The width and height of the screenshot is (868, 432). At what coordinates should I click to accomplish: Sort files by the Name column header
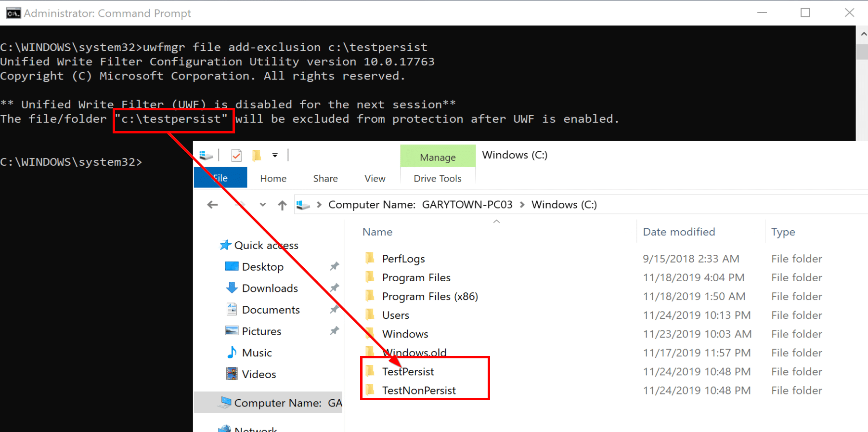[x=377, y=232]
